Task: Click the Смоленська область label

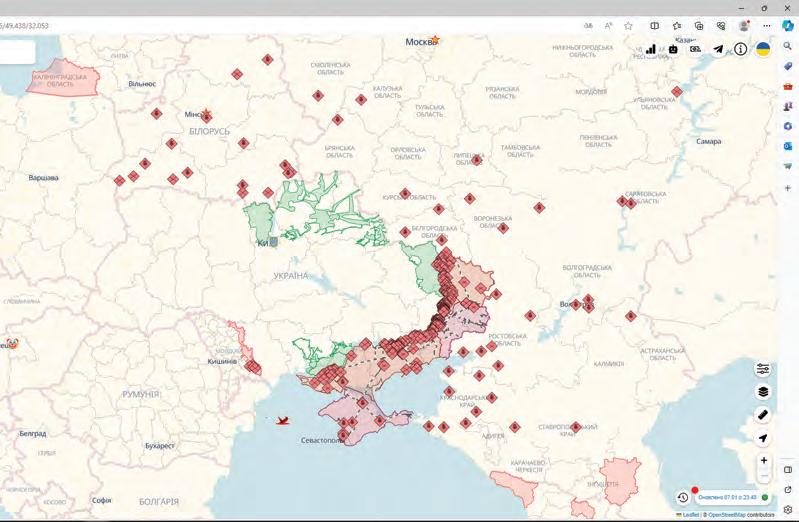Action: (x=330, y=69)
